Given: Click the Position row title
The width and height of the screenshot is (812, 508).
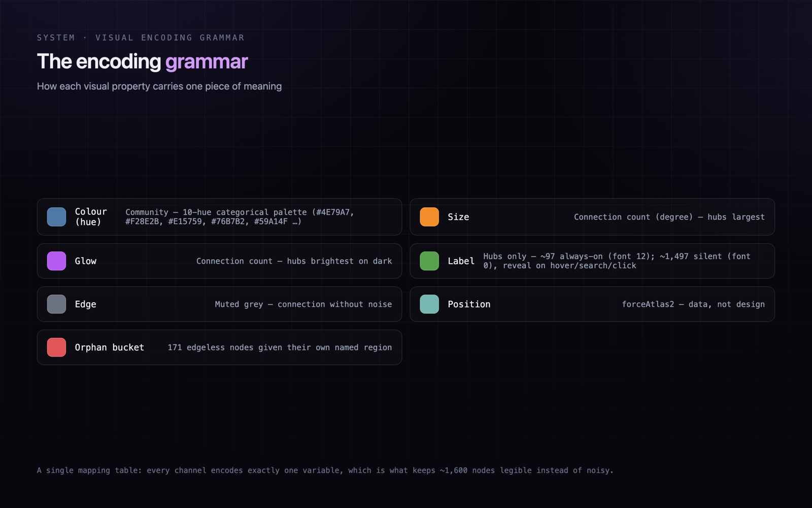Looking at the screenshot, I should pos(469,304).
